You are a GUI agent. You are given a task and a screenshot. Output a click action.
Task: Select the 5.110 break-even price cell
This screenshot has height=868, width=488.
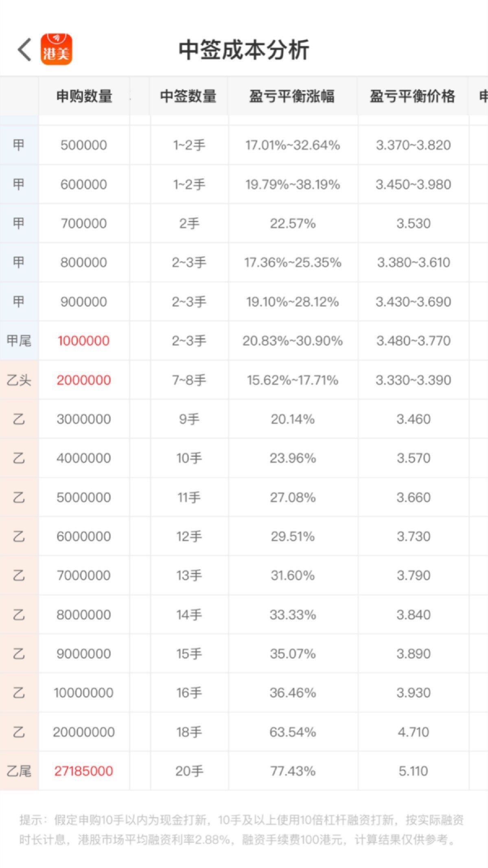pyautogui.click(x=413, y=771)
